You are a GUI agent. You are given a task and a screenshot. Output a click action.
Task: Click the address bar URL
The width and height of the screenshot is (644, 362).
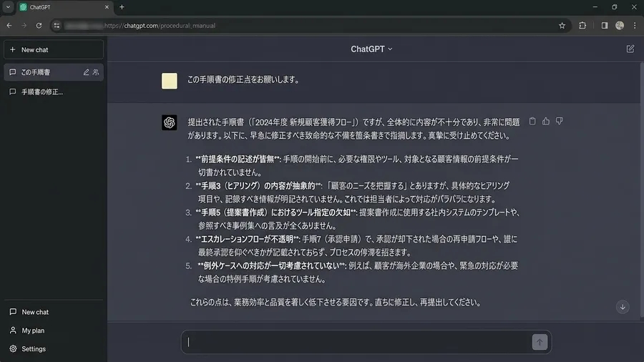(x=160, y=26)
